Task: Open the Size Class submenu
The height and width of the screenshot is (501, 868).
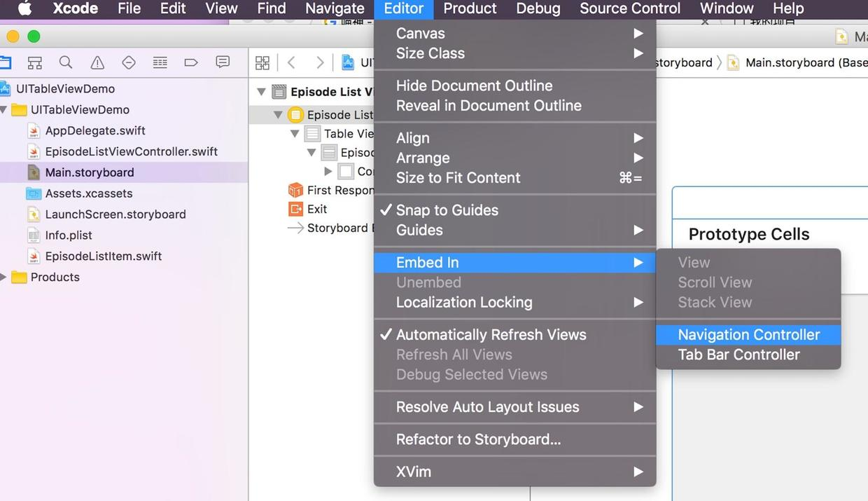Action: tap(514, 53)
